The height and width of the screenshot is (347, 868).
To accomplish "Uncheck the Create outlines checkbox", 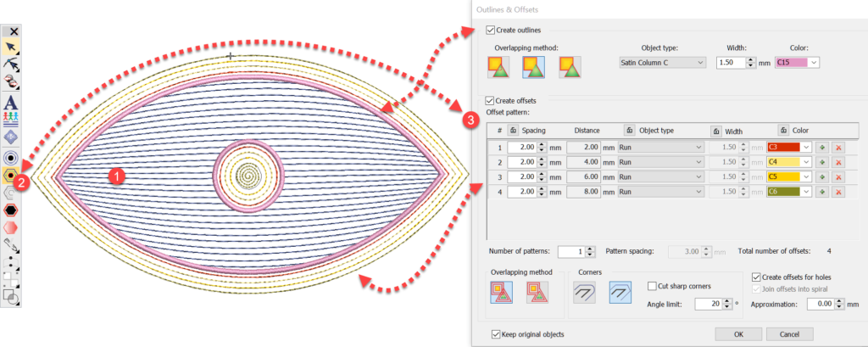I will (x=491, y=31).
